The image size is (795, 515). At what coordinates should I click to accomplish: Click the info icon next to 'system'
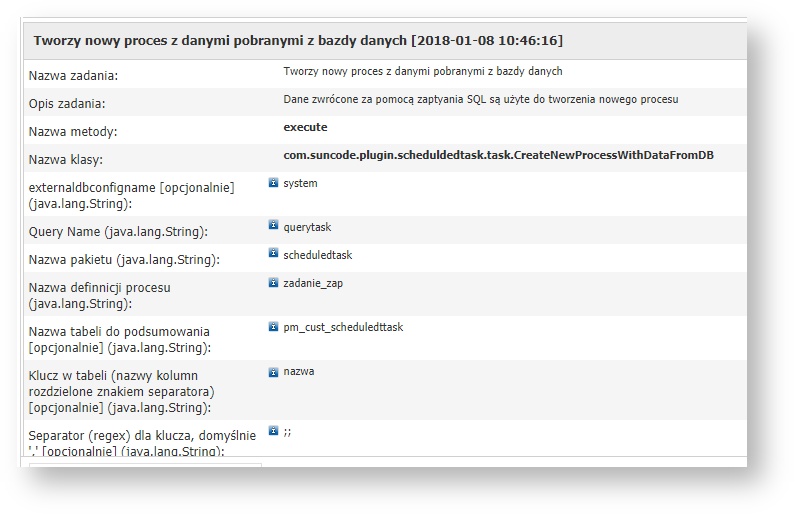click(273, 183)
